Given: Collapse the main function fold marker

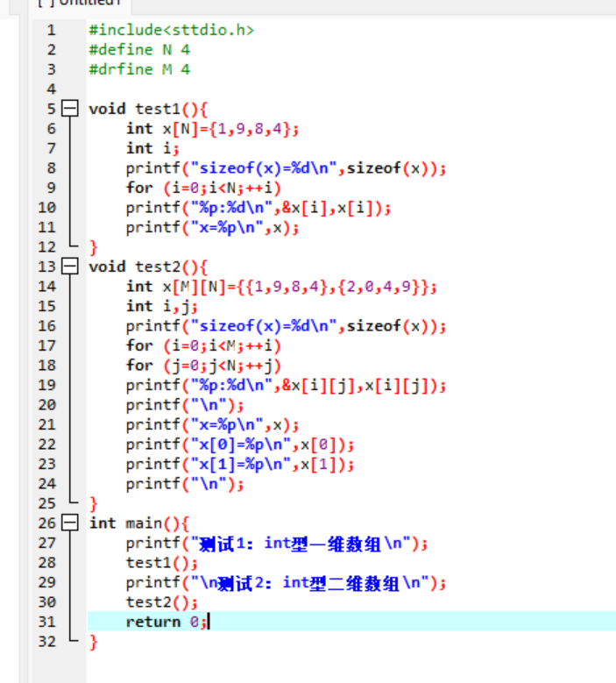Looking at the screenshot, I should 69,523.
